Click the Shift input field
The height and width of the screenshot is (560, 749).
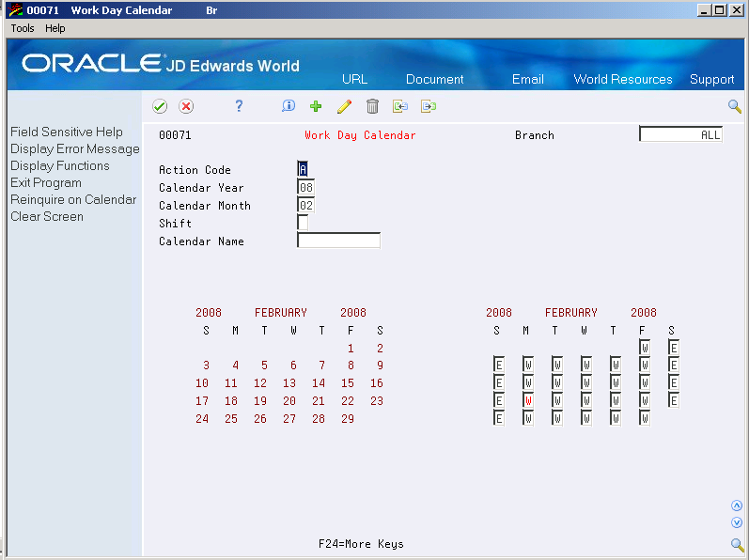coord(303,223)
